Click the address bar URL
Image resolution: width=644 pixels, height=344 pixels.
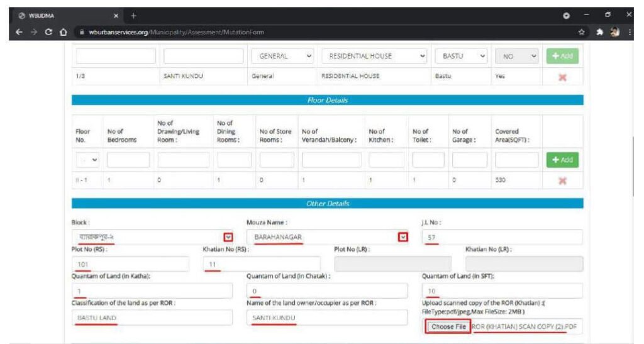tap(177, 32)
